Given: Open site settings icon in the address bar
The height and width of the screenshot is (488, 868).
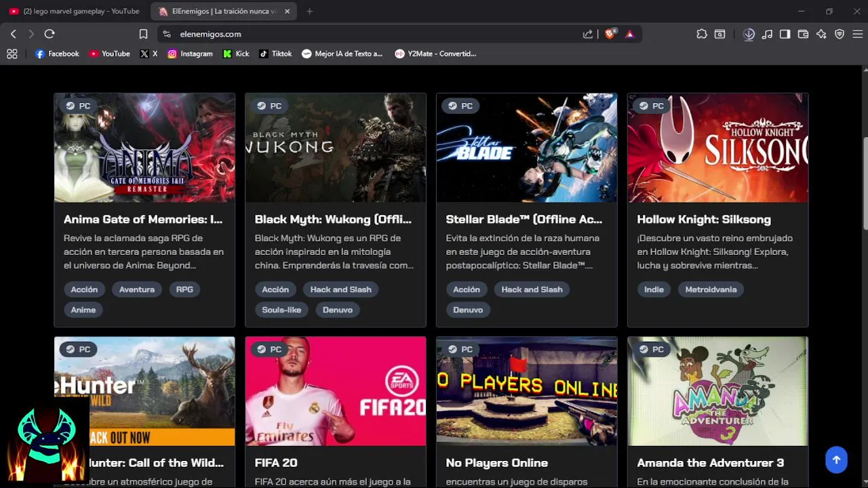Looking at the screenshot, I should point(167,34).
